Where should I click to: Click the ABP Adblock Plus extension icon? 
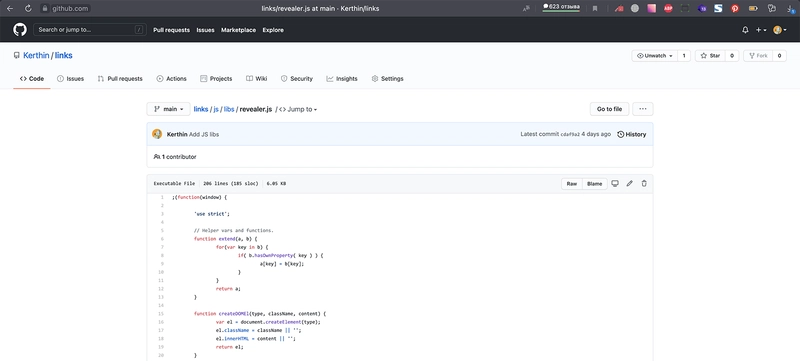[x=668, y=8]
